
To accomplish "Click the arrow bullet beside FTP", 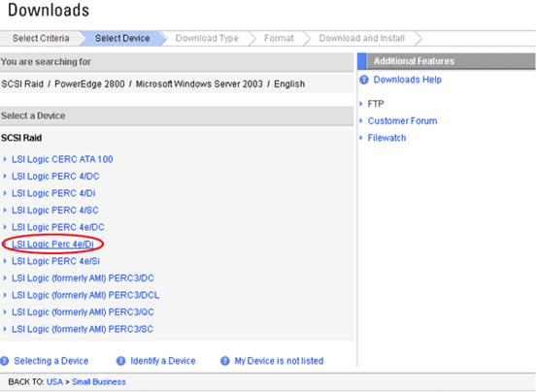I will 361,104.
